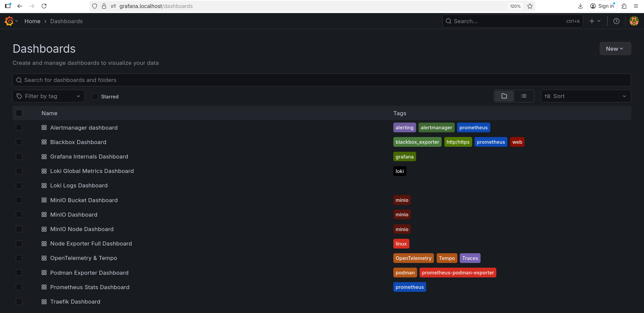Open the Filter by tag dropdown
The height and width of the screenshot is (313, 644).
point(49,96)
